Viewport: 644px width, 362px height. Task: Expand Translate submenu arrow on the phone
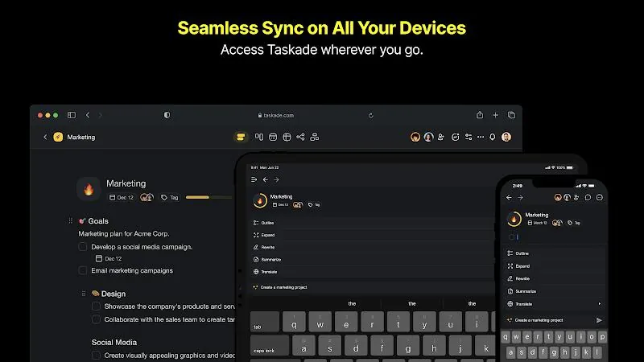coord(600,304)
